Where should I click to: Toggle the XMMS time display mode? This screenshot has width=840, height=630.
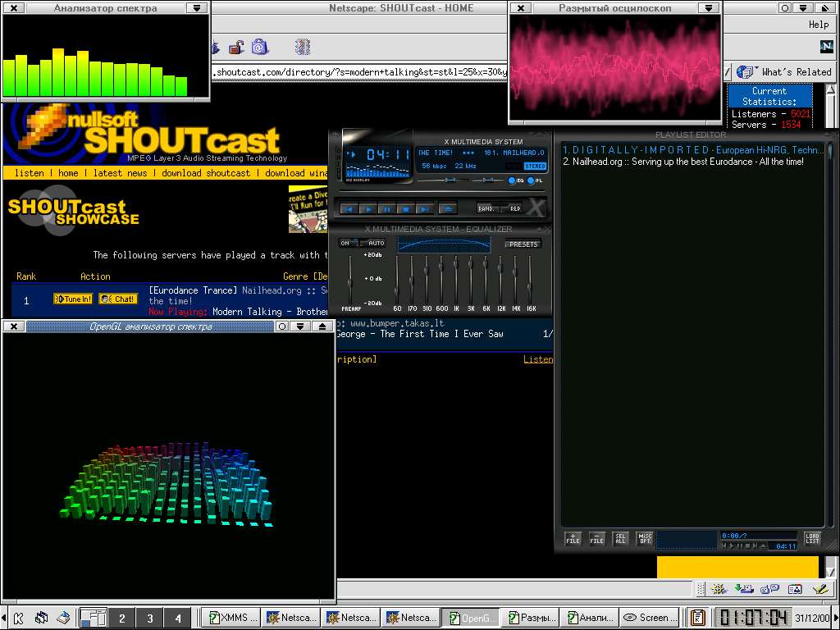click(387, 155)
